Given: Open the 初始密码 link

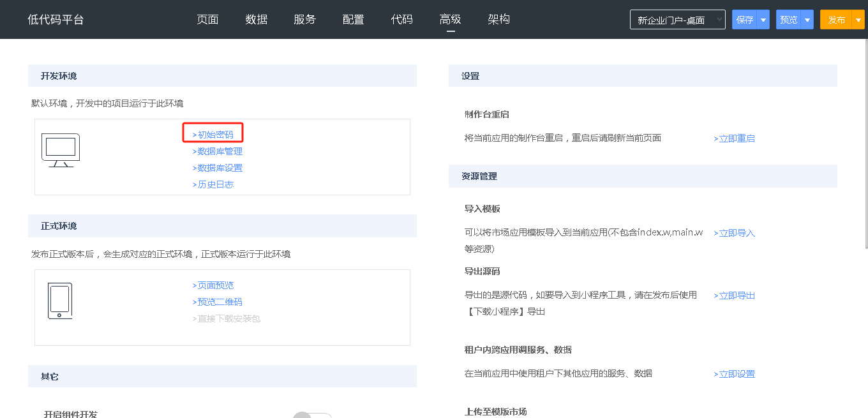Looking at the screenshot, I should pyautogui.click(x=213, y=135).
